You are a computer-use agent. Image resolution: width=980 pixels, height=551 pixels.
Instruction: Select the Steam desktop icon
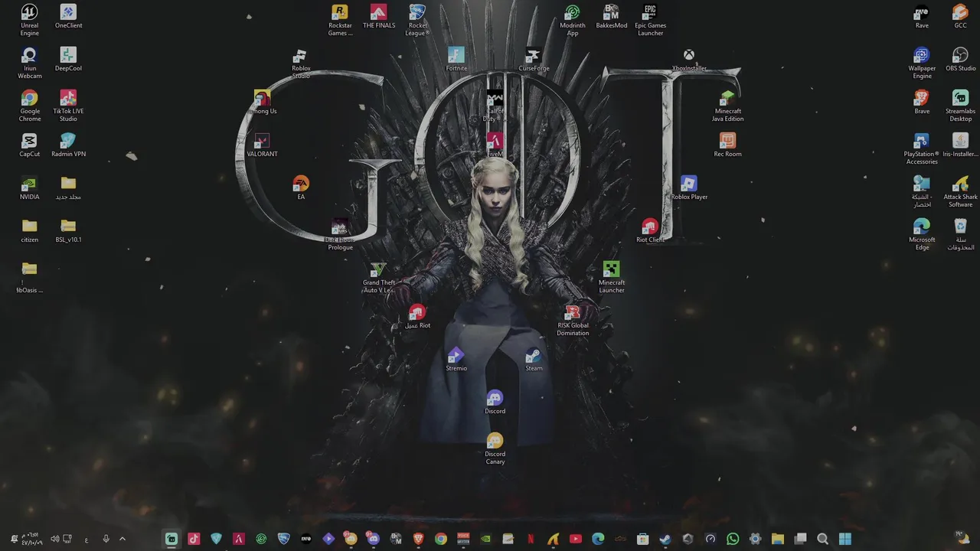point(534,359)
